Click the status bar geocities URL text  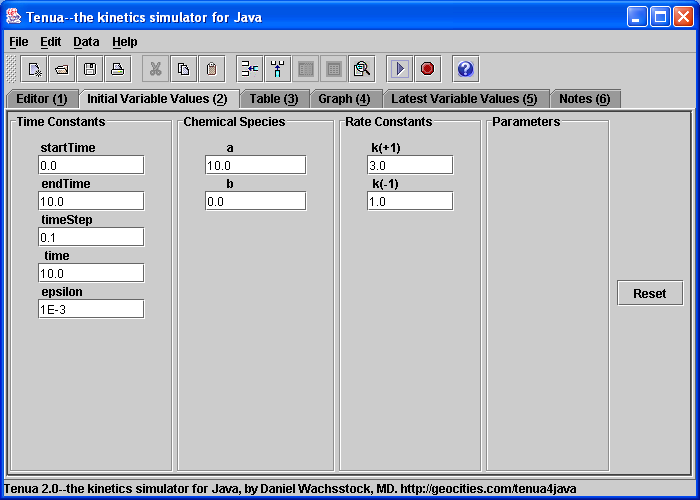click(488, 489)
